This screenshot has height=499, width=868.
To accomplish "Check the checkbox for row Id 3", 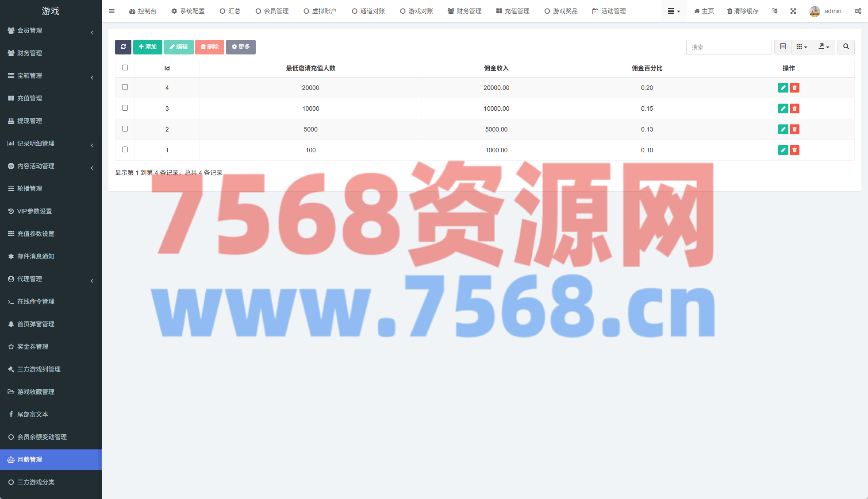I will [125, 108].
